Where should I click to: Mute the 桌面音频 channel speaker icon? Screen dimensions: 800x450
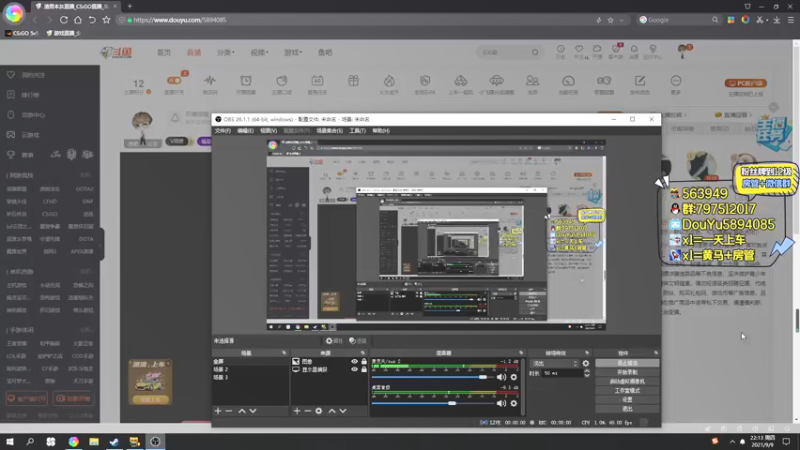click(x=501, y=403)
